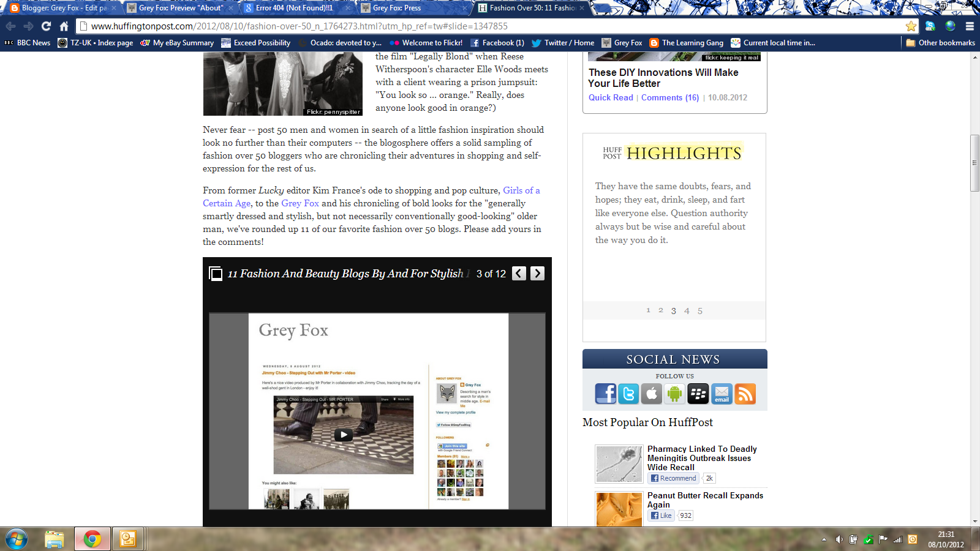The width and height of the screenshot is (980, 551).
Task: Open the Chrome menu (three bars)
Action: click(x=970, y=26)
